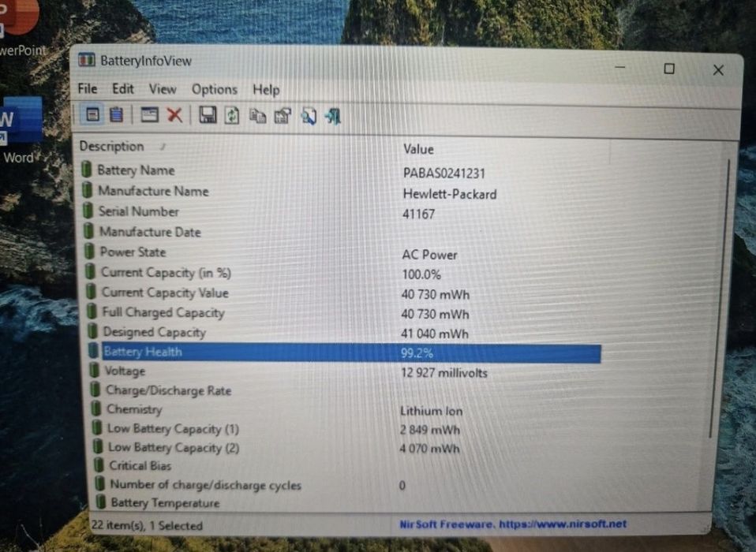756x552 pixels.
Task: Click the red X clear toolbar icon
Action: point(174,115)
